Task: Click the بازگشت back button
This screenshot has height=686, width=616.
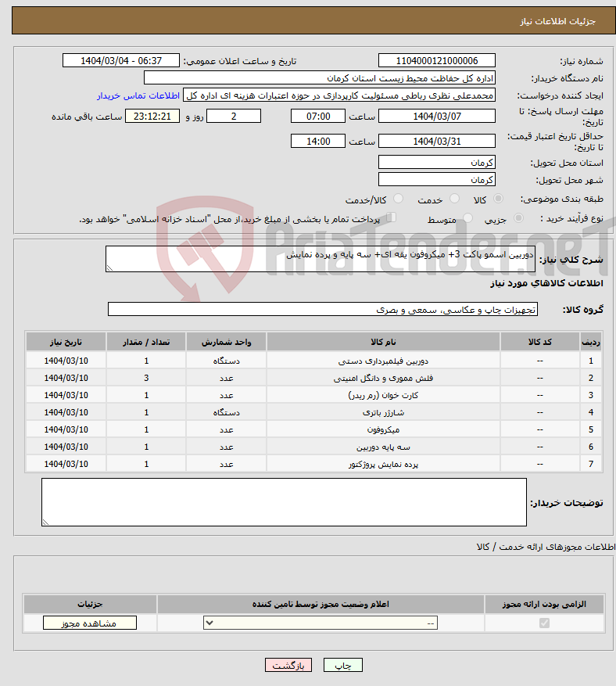Action: pyautogui.click(x=288, y=665)
